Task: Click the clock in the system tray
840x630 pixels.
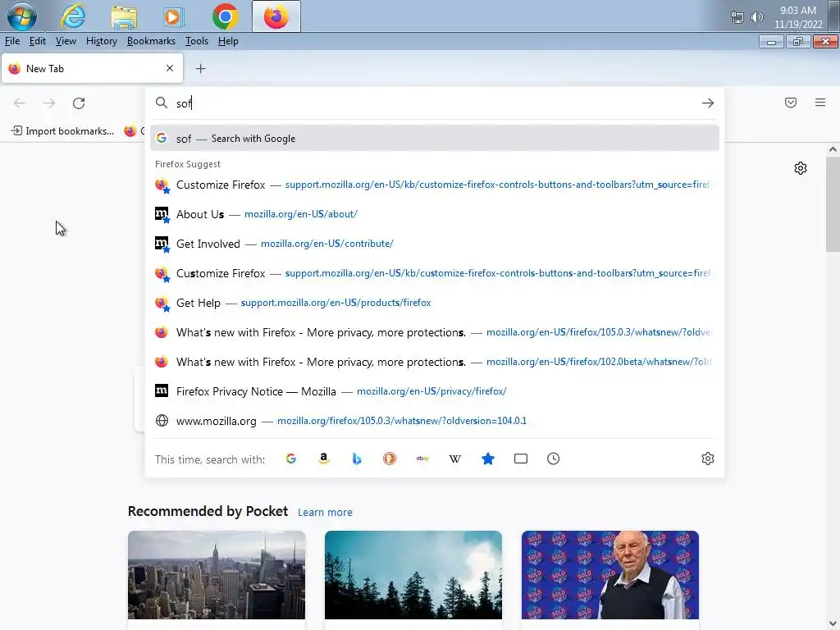Action: pos(797,17)
